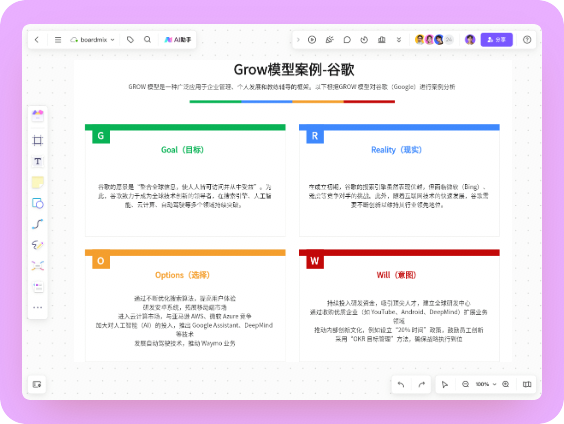Image resolution: width=564 pixels, height=424 pixels.
Task: Zoom in with the plus magnifier
Action: click(x=505, y=384)
